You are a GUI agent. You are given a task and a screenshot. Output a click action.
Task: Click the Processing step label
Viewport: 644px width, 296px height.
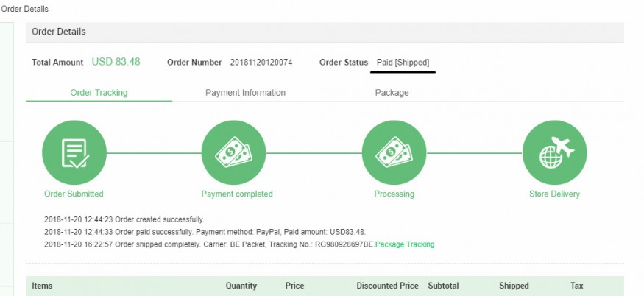394,194
